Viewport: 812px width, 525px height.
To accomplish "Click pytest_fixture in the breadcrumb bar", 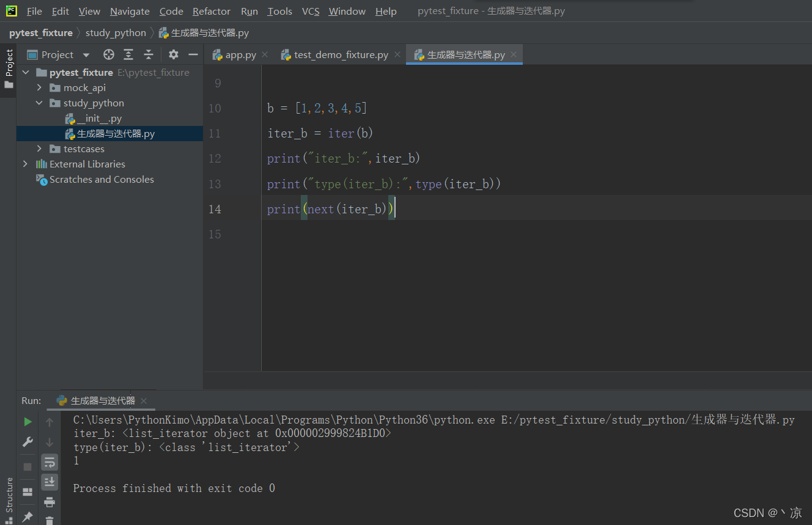I will point(41,33).
